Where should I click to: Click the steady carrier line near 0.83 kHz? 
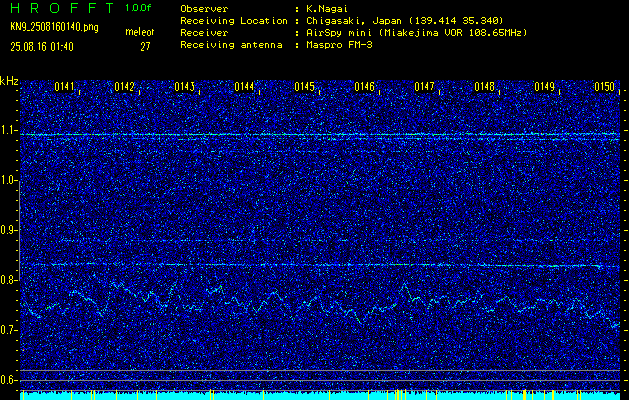pyautogui.click(x=320, y=265)
